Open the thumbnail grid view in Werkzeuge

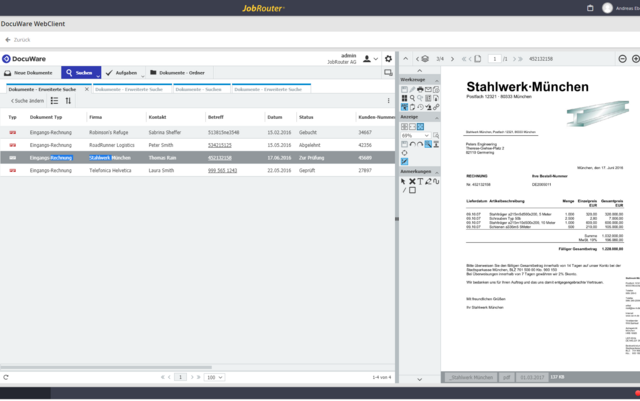[x=404, y=98]
